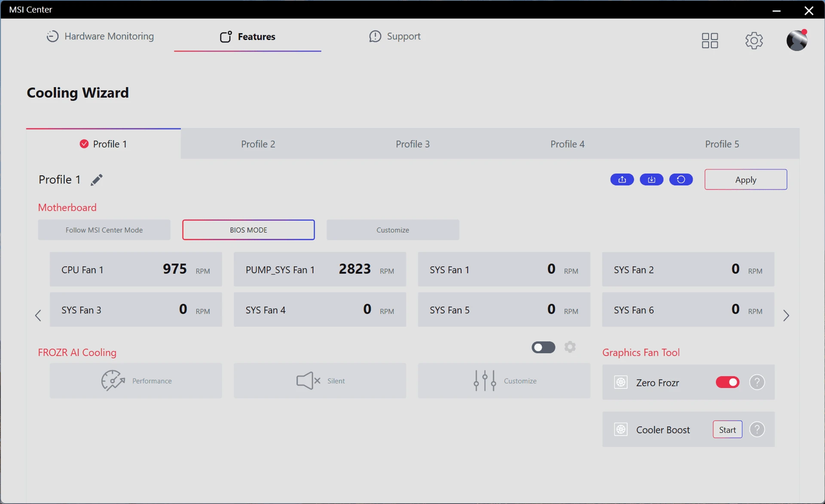This screenshot has width=825, height=504.
Task: Click the Graphics Fan Tool heading
Action: click(641, 352)
